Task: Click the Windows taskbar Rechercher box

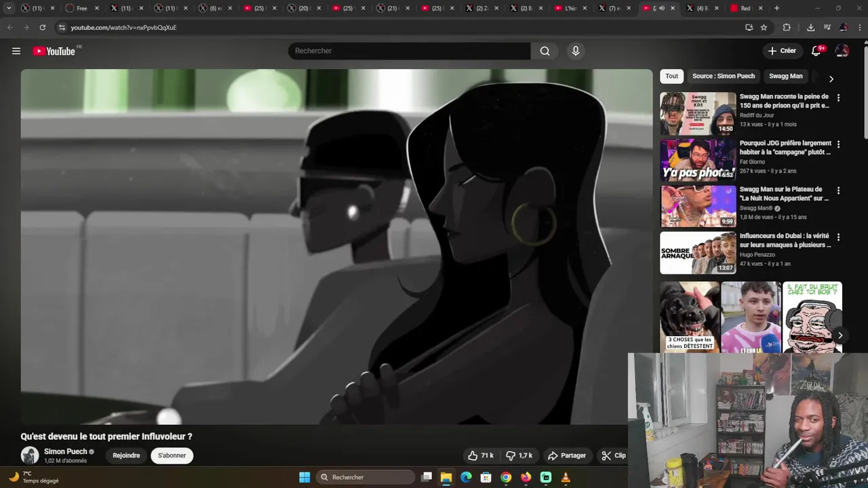Action: tap(366, 477)
